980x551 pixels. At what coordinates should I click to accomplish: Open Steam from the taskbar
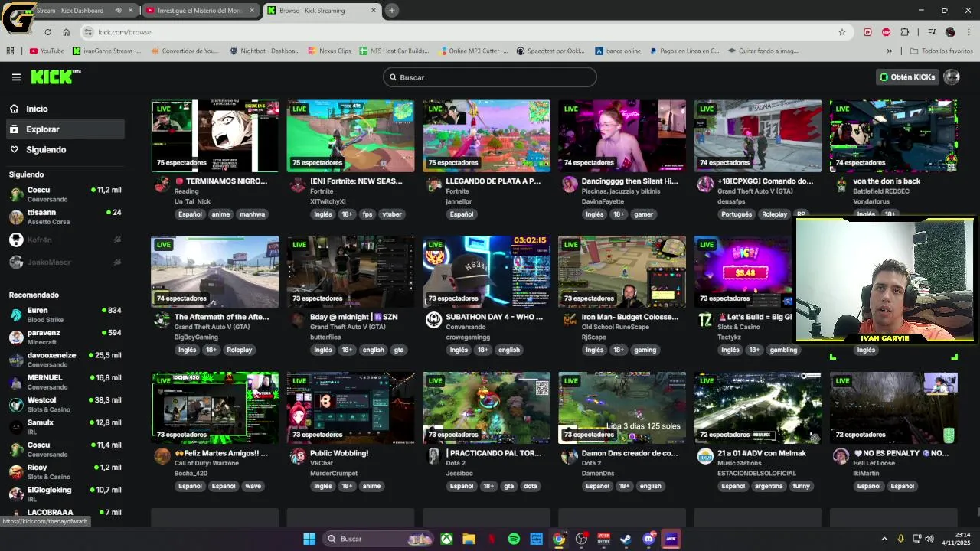(626, 539)
